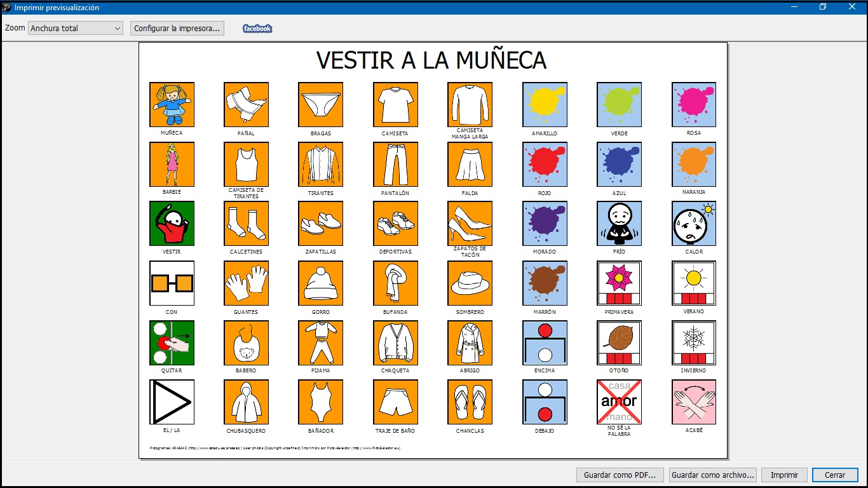Select the ACABÉ pictogram
Viewport: 868px width, 488px height.
click(693, 402)
